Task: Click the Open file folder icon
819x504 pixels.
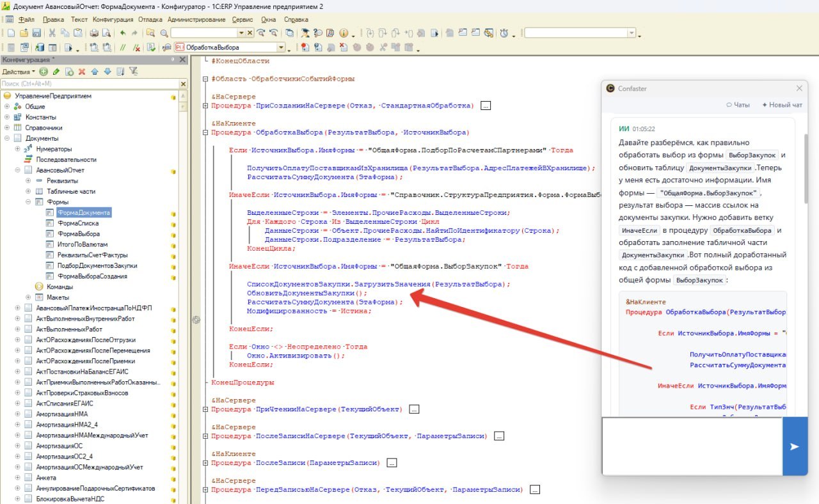Action: [24, 33]
